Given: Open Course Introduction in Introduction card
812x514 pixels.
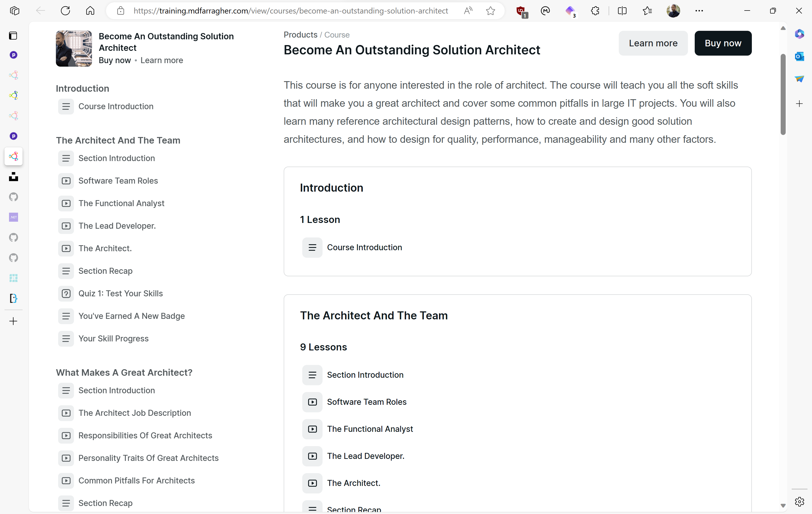Looking at the screenshot, I should coord(364,247).
